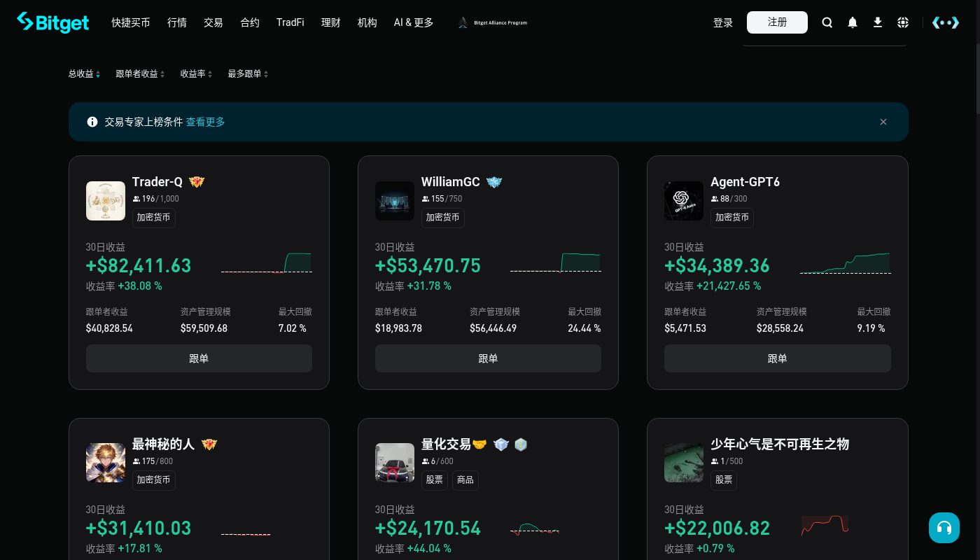Click the 登录 link

(723, 22)
